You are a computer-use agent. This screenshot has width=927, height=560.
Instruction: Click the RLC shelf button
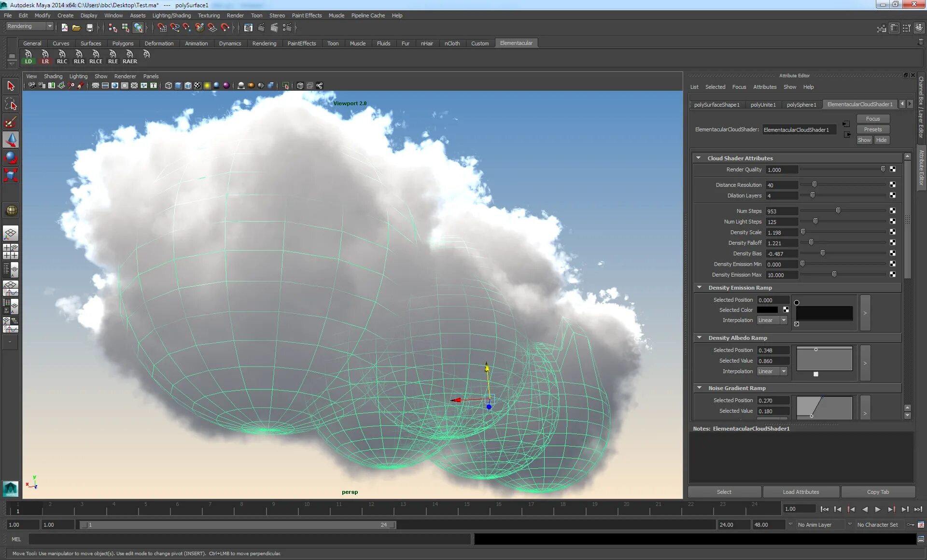[x=62, y=57]
